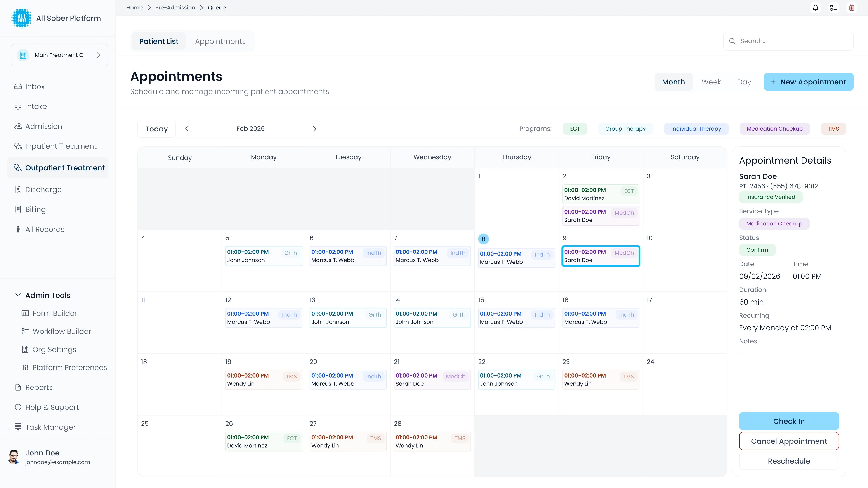868x488 pixels.
Task: Open Wendy Lin TMS appointment on the 19th
Action: point(264,380)
